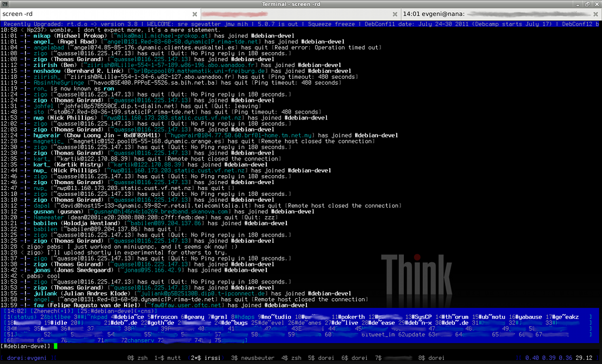Click '28#de~ease' channel entry
The height and width of the screenshot is (364, 602).
(x=378, y=322)
